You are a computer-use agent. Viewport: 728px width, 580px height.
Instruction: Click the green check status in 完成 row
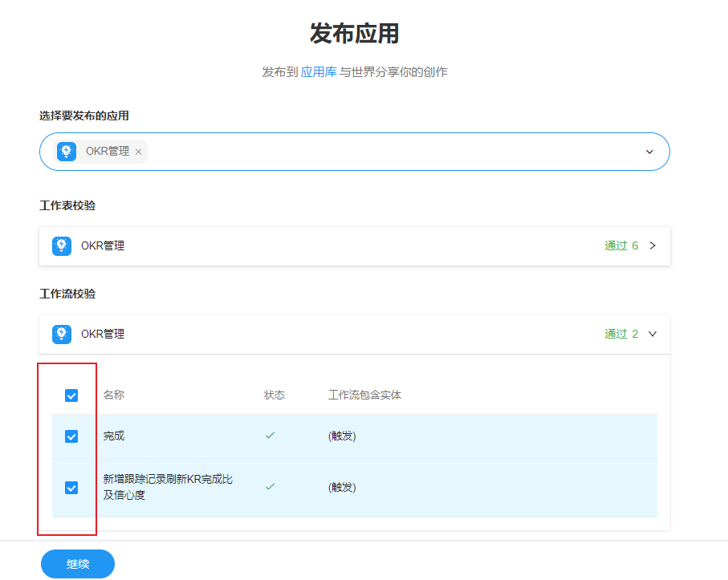tap(270, 436)
